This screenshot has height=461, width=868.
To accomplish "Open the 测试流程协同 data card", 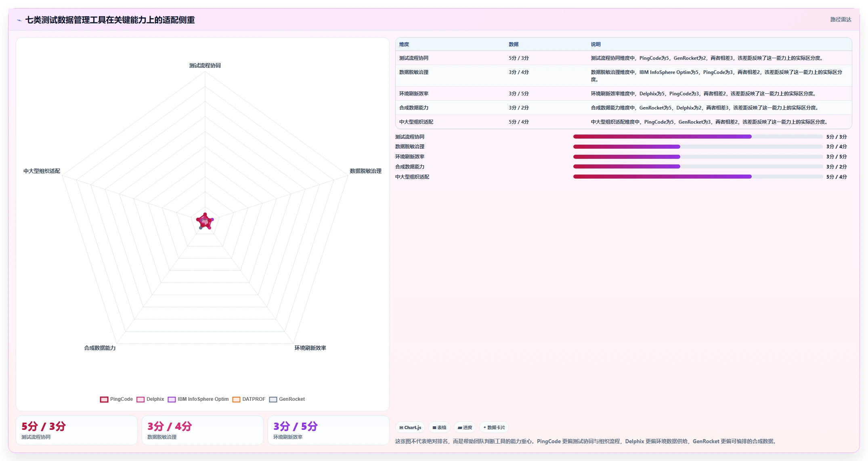I will point(77,431).
